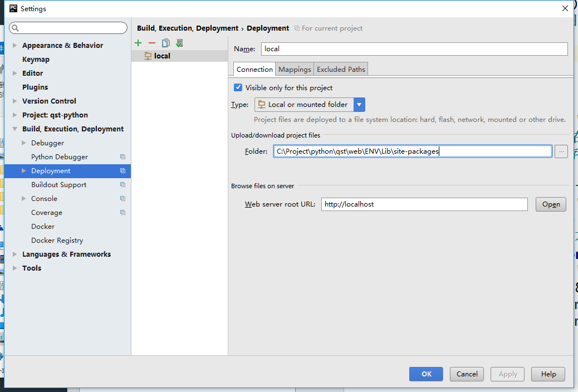Click the settings search field
Viewport: 578px width, 392px height.
(68, 28)
